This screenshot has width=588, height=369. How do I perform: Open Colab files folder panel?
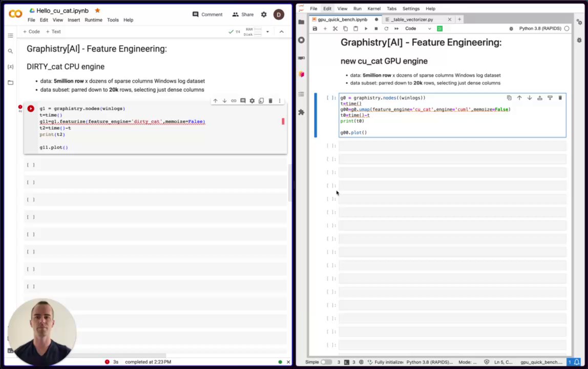tap(10, 83)
